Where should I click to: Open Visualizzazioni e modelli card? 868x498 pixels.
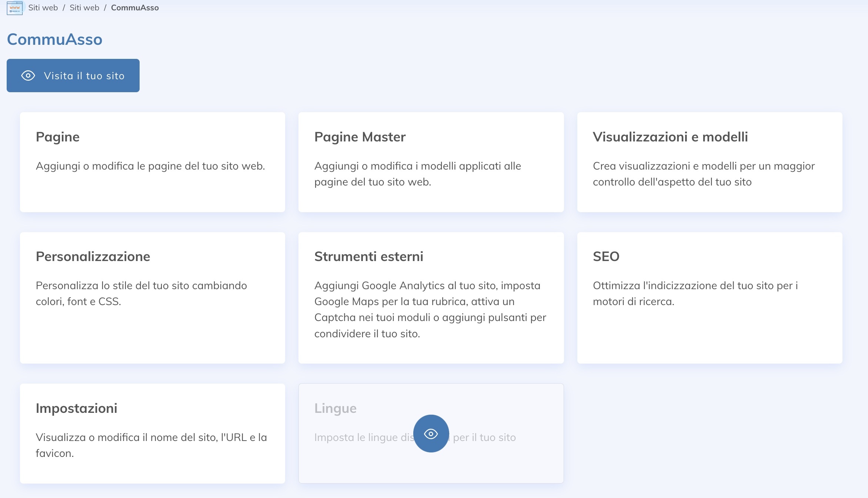[710, 162]
